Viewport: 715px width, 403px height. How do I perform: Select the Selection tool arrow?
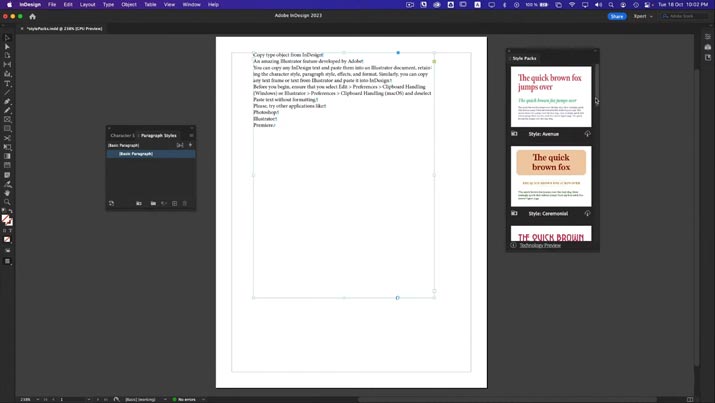7,38
